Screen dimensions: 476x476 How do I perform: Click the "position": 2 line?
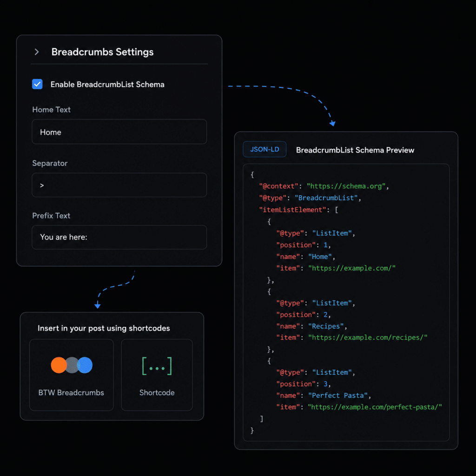(303, 315)
